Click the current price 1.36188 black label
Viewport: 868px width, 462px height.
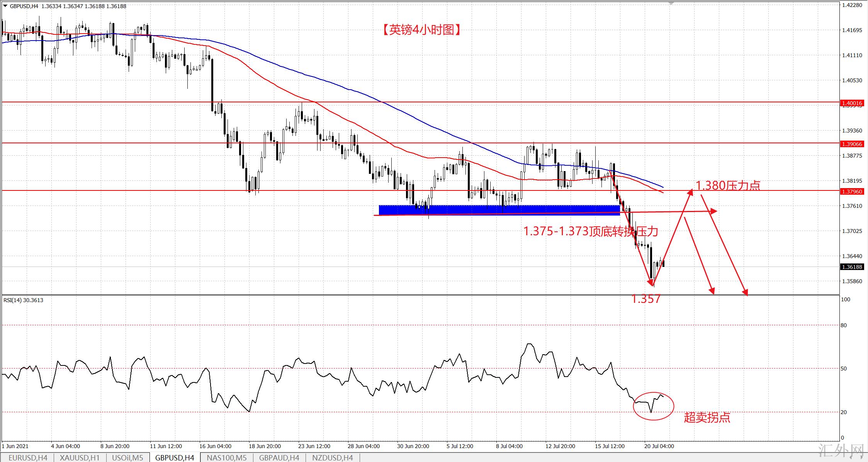click(x=852, y=267)
